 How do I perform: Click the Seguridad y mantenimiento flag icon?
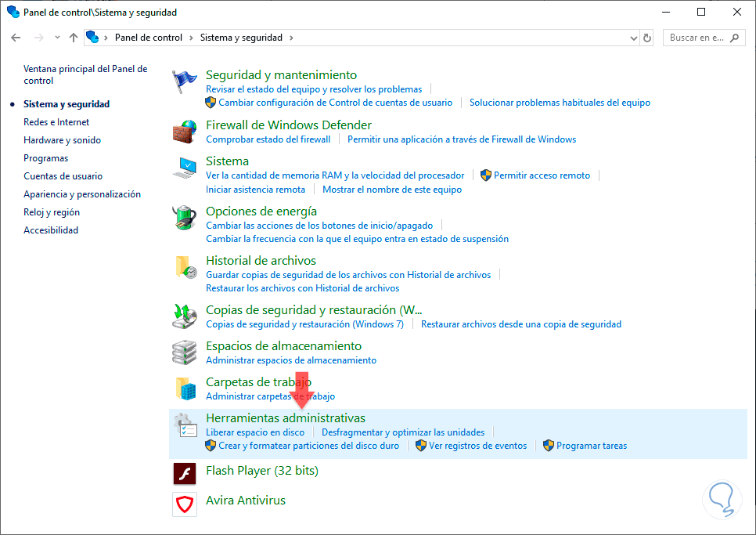pos(185,82)
